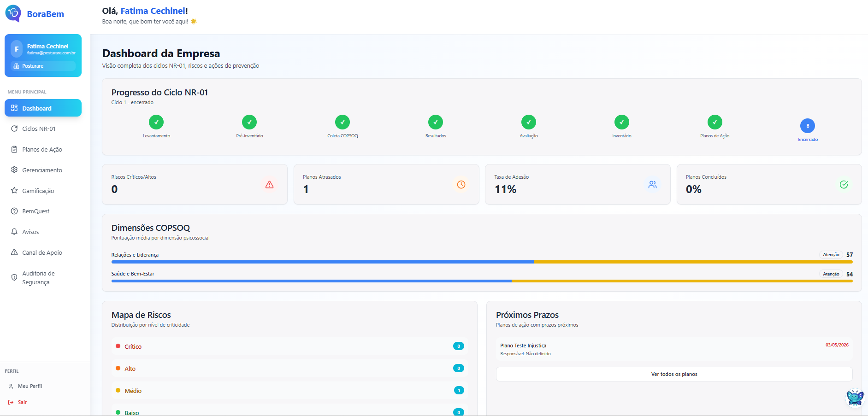
Task: Click the BoraBem logo icon
Action: (x=13, y=13)
